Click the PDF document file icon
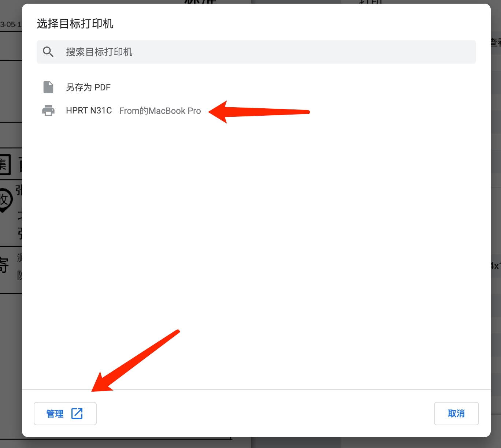501x448 pixels. point(48,87)
